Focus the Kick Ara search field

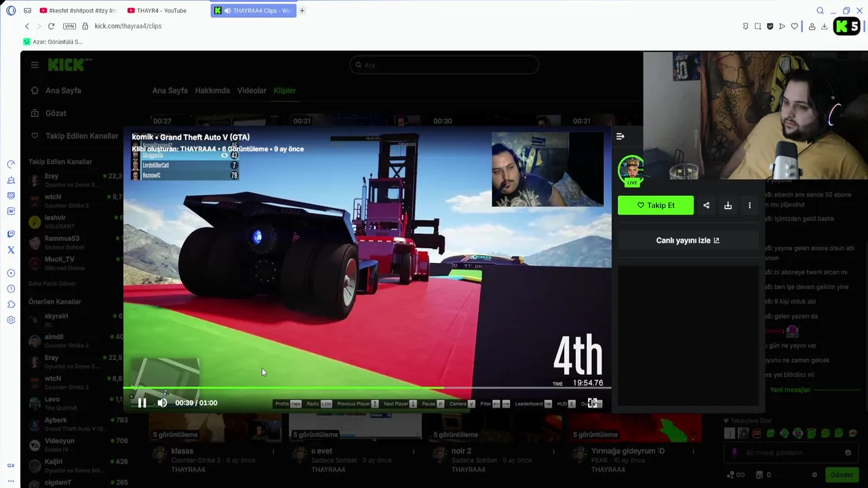pyautogui.click(x=444, y=64)
